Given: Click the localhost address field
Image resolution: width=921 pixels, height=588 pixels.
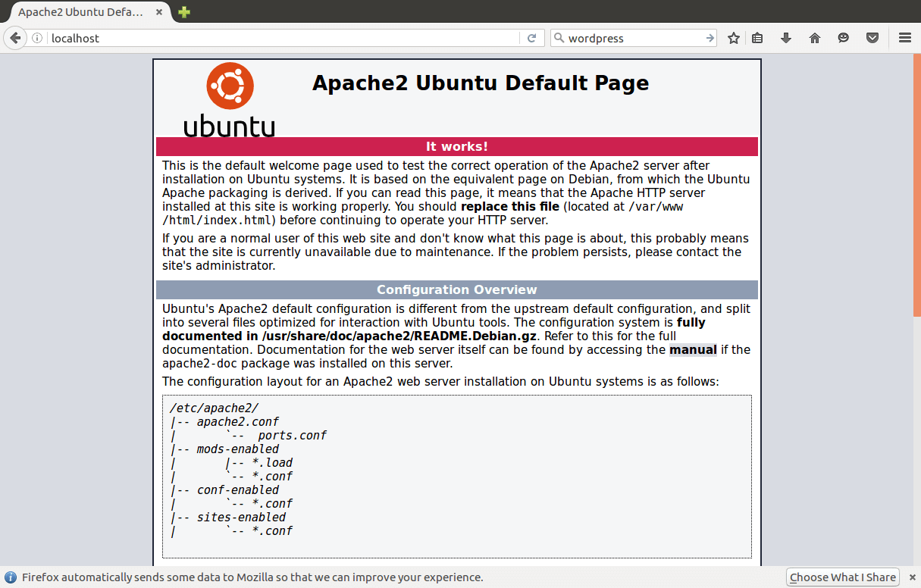Looking at the screenshot, I should 284,38.
